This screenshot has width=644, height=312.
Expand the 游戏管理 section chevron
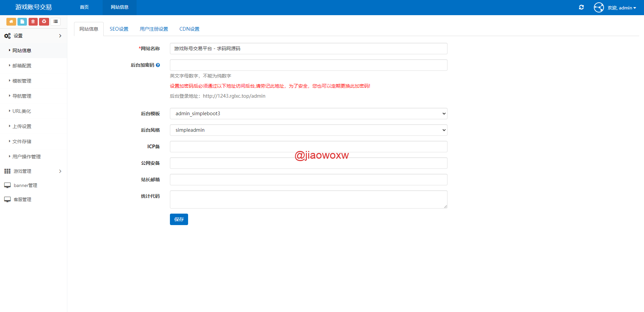click(60, 171)
